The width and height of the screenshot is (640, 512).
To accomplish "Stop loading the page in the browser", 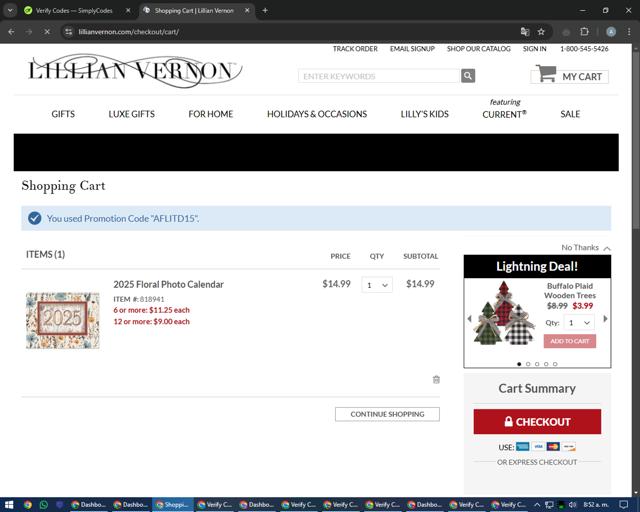I will pos(47,31).
